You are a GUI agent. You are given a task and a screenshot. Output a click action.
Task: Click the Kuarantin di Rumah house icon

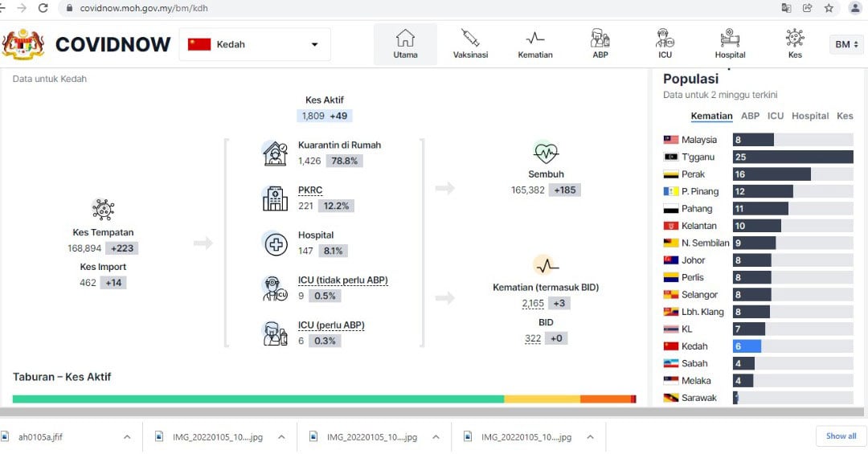275,153
